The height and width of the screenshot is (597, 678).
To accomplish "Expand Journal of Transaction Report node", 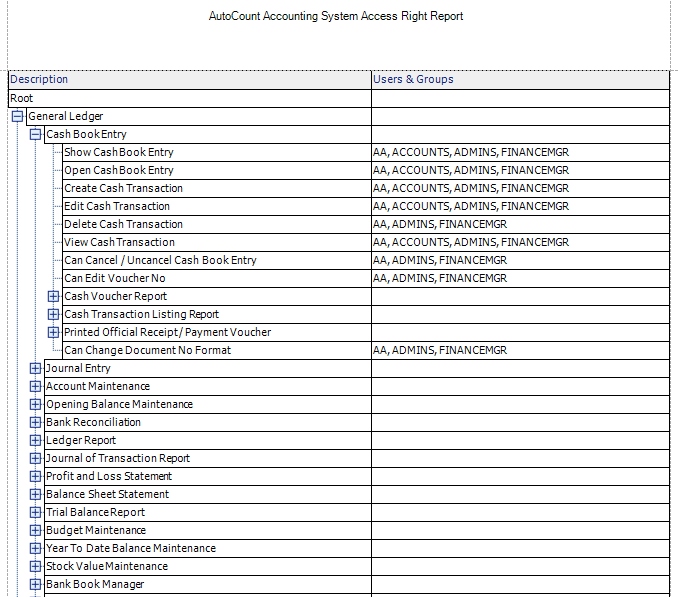I will point(35,458).
